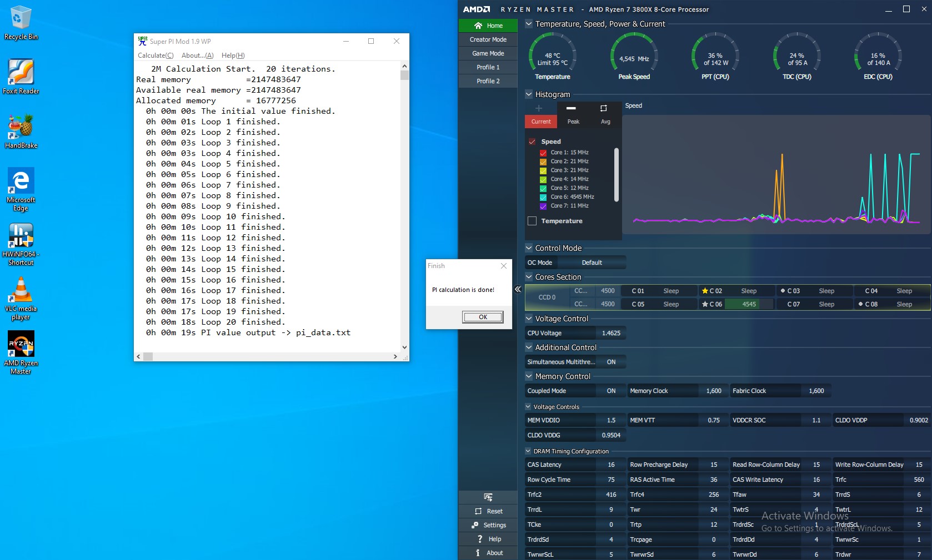Toggle Core 7 speed checkbox
The image size is (932, 560).
point(543,206)
